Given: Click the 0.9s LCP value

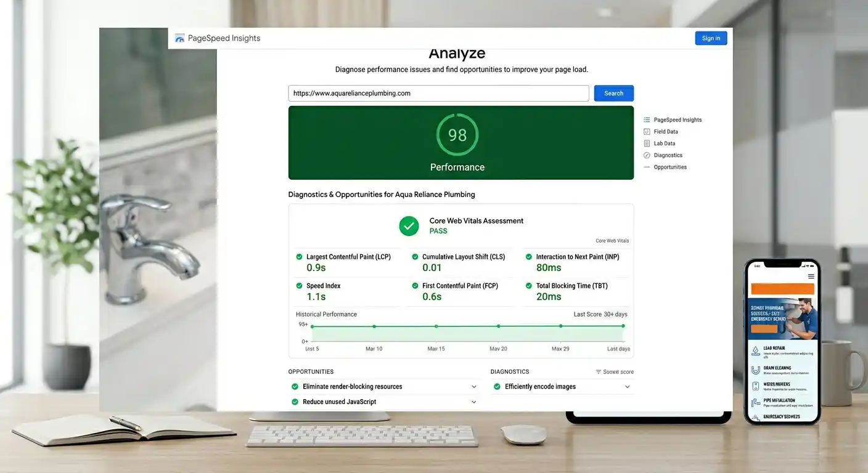Looking at the screenshot, I should click(316, 268).
